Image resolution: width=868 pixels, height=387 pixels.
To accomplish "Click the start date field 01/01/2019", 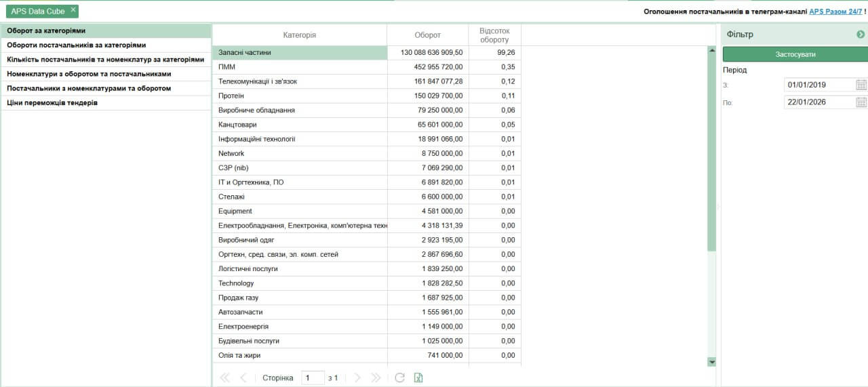I will [x=818, y=85].
